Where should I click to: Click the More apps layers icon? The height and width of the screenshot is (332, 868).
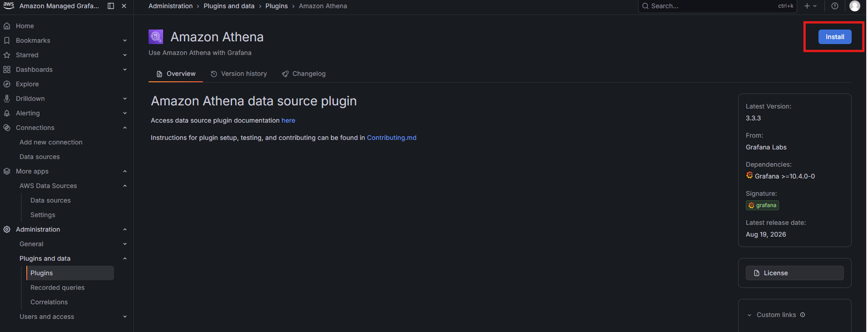(7, 171)
